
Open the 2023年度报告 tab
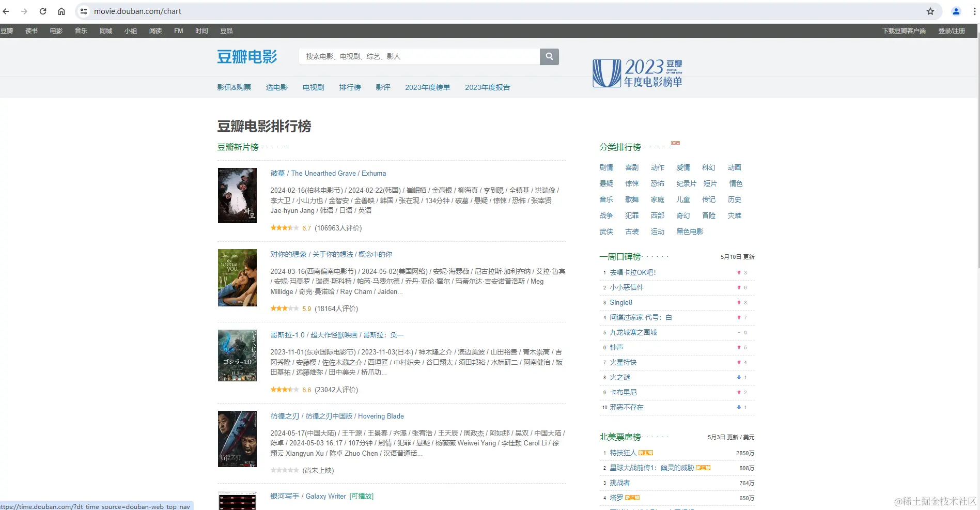tap(488, 87)
